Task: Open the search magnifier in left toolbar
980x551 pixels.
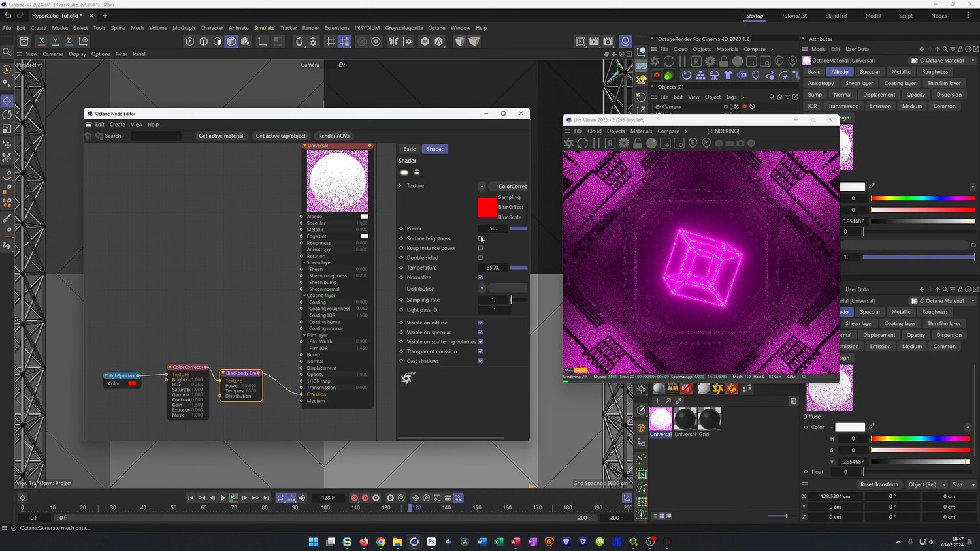Action: [x=7, y=52]
